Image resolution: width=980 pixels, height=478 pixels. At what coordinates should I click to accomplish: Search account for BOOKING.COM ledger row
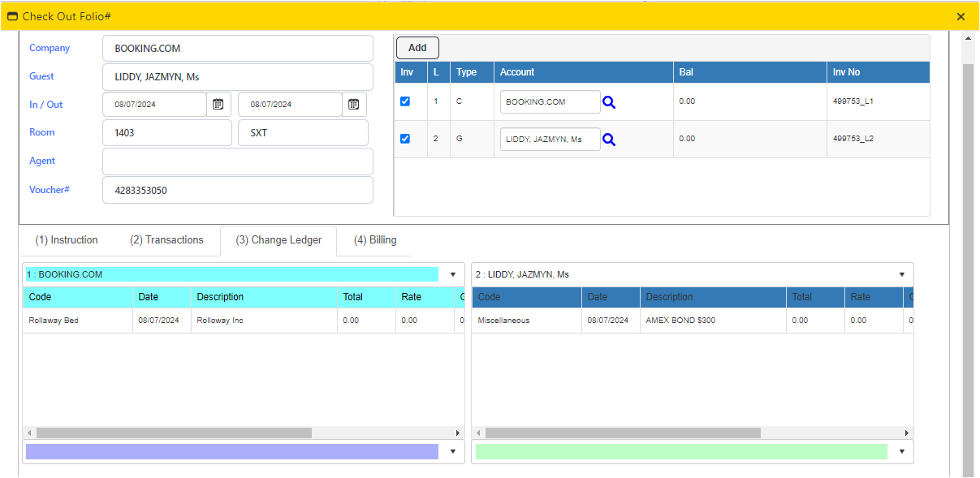tap(609, 102)
